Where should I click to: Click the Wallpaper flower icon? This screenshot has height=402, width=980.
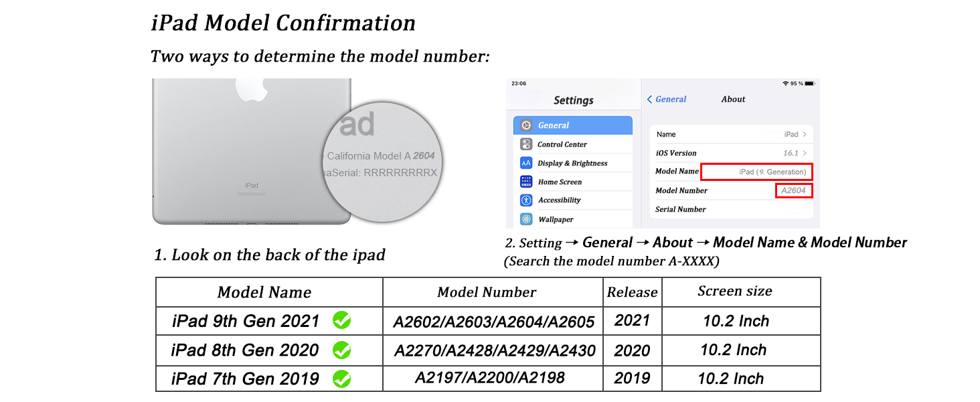[x=526, y=219]
